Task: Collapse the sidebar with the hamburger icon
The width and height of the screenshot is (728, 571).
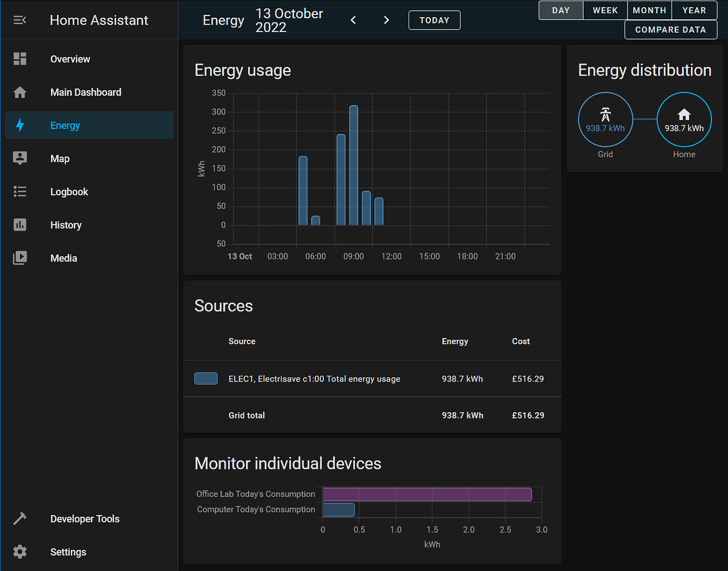Action: click(x=19, y=19)
